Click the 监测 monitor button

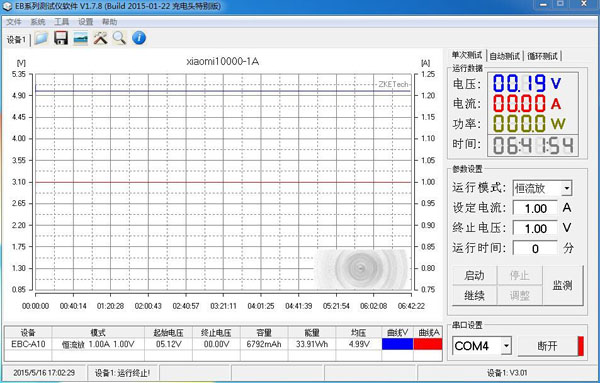562,285
